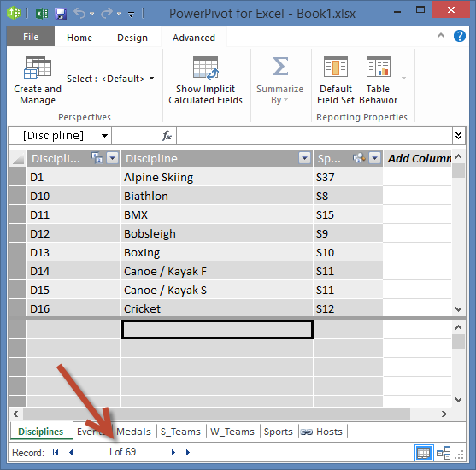Open the [Discipline] name box dropdown
Image resolution: width=476 pixels, height=470 pixels.
coord(104,136)
